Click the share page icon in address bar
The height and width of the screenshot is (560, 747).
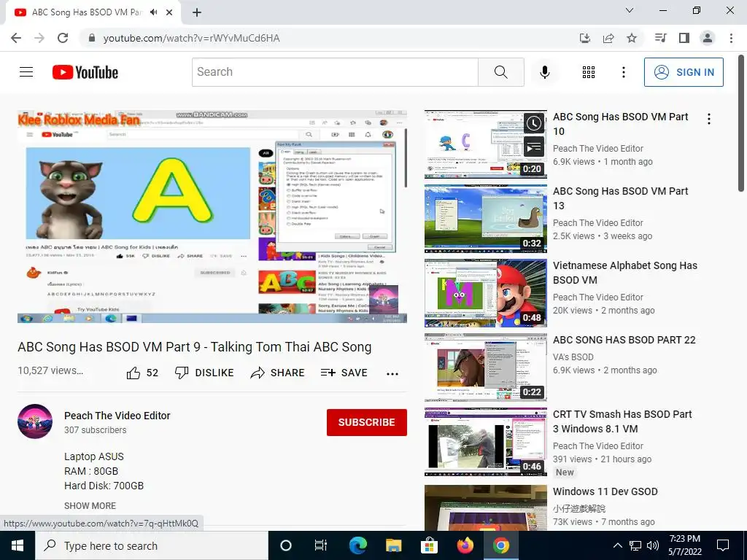coord(608,38)
